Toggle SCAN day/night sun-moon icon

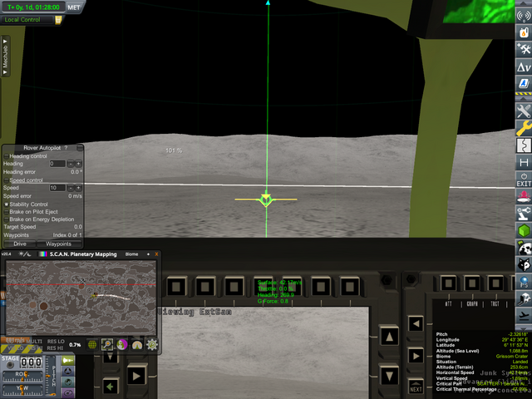click(25, 254)
